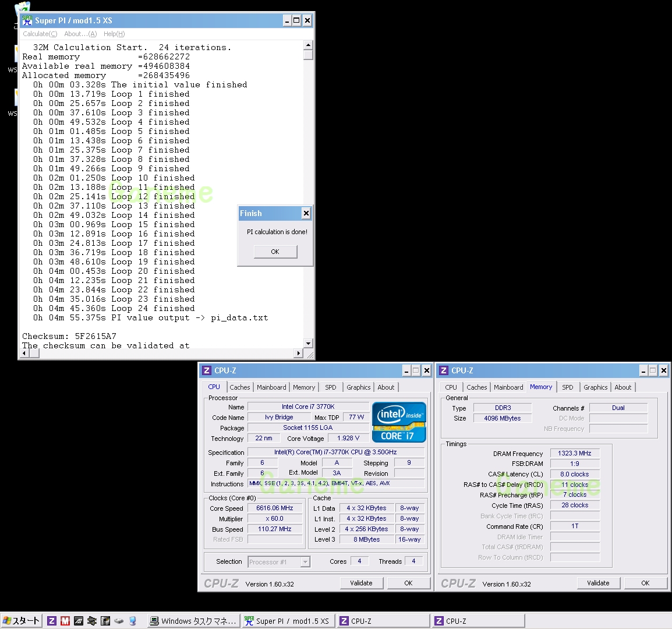
Task: Click the chip-shaped quick launch icon
Action: (91, 621)
